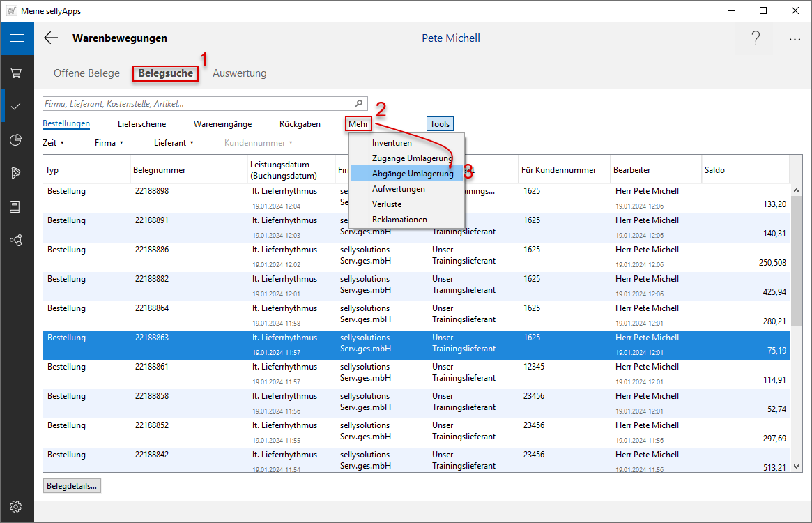
Task: Click the help question mark icon
Action: [x=756, y=39]
